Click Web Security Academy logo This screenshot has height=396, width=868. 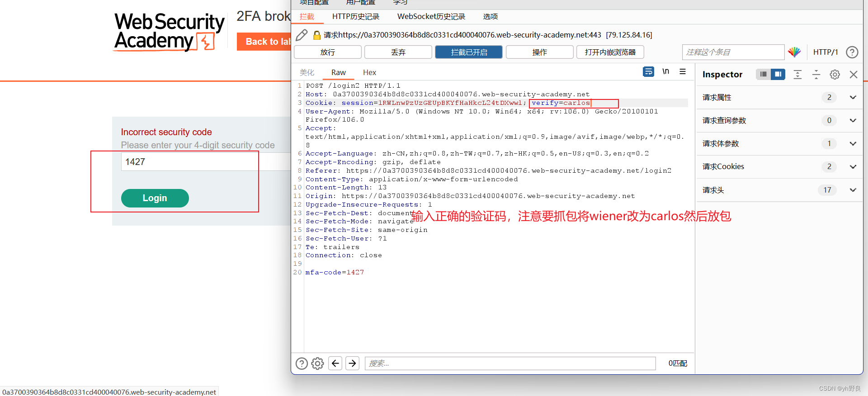pos(169,32)
